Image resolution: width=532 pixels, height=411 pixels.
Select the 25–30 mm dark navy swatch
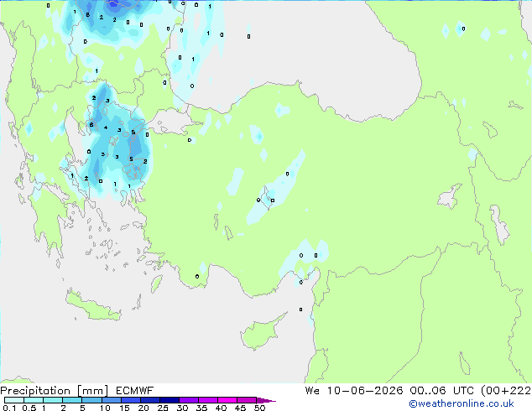click(169, 400)
